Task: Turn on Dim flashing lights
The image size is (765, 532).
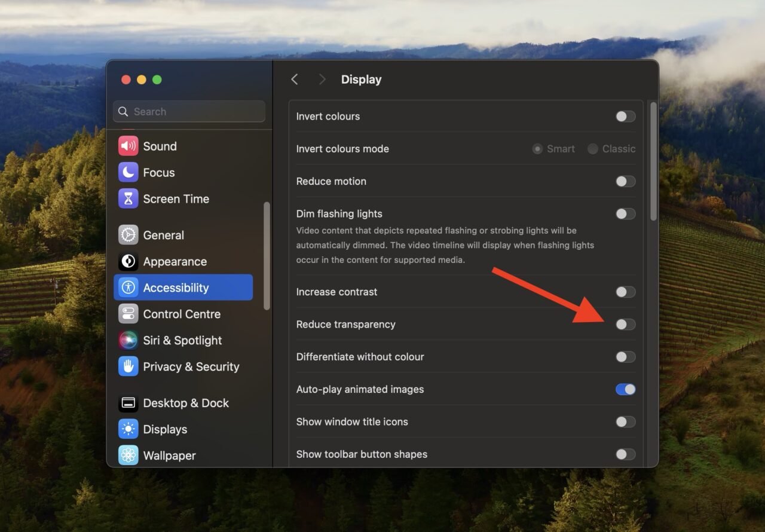Action: [x=626, y=213]
